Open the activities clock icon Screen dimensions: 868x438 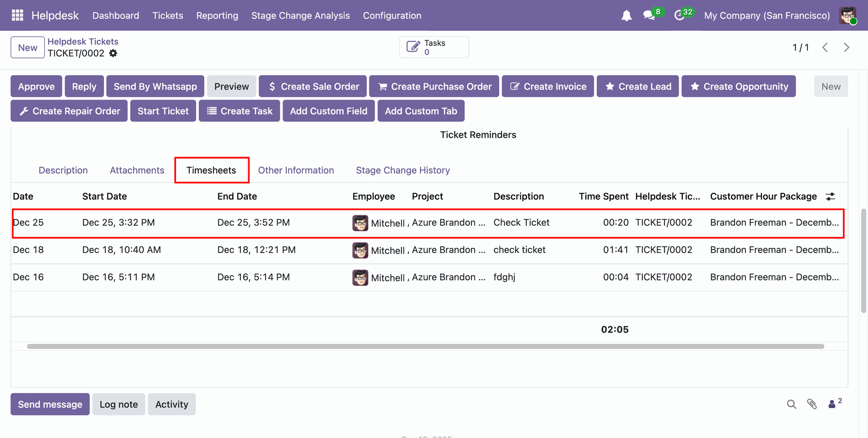click(x=679, y=15)
